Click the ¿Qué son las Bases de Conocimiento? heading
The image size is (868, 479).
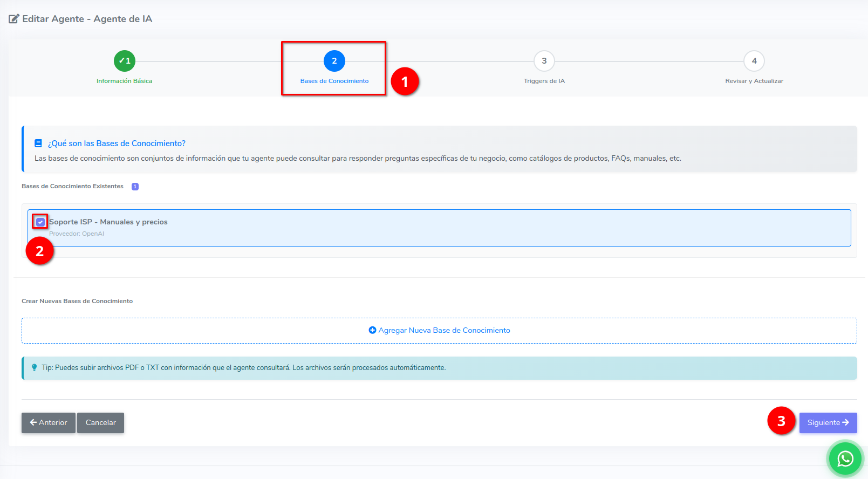point(117,143)
